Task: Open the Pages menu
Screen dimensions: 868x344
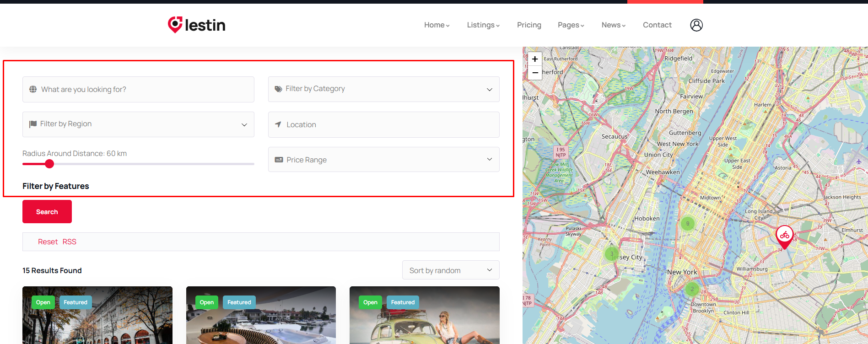Action: click(571, 25)
